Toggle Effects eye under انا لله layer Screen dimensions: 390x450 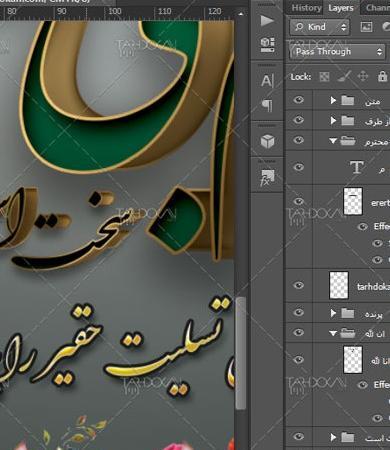tap(363, 385)
